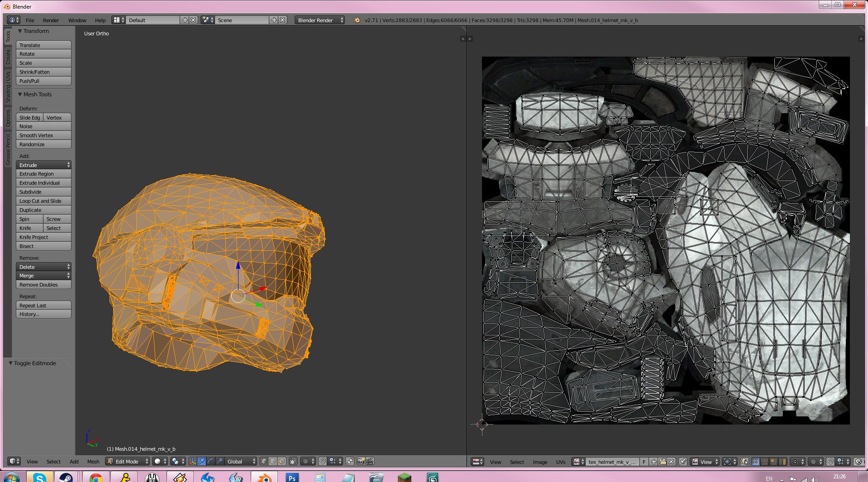Image resolution: width=868 pixels, height=482 pixels.
Task: Open the UV editor type selector
Action: [x=477, y=462]
